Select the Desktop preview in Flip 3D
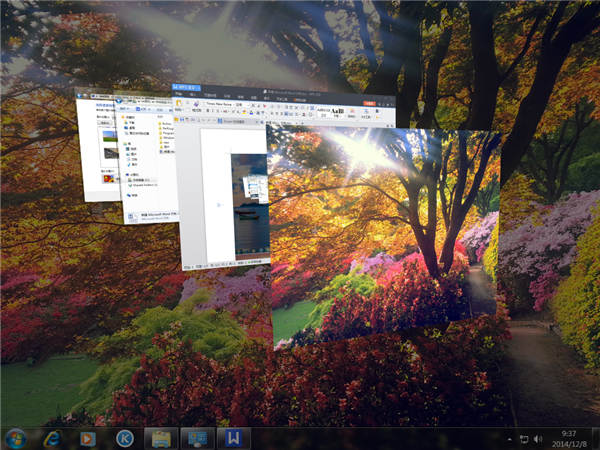The width and height of the screenshot is (600, 450). point(385,236)
